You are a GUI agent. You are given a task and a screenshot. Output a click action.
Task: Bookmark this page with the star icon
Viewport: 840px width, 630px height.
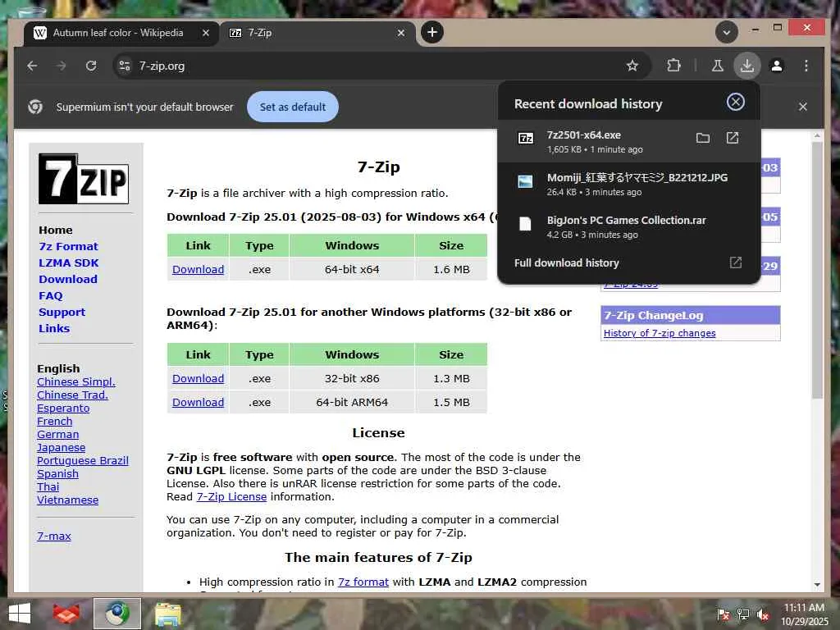coord(632,66)
